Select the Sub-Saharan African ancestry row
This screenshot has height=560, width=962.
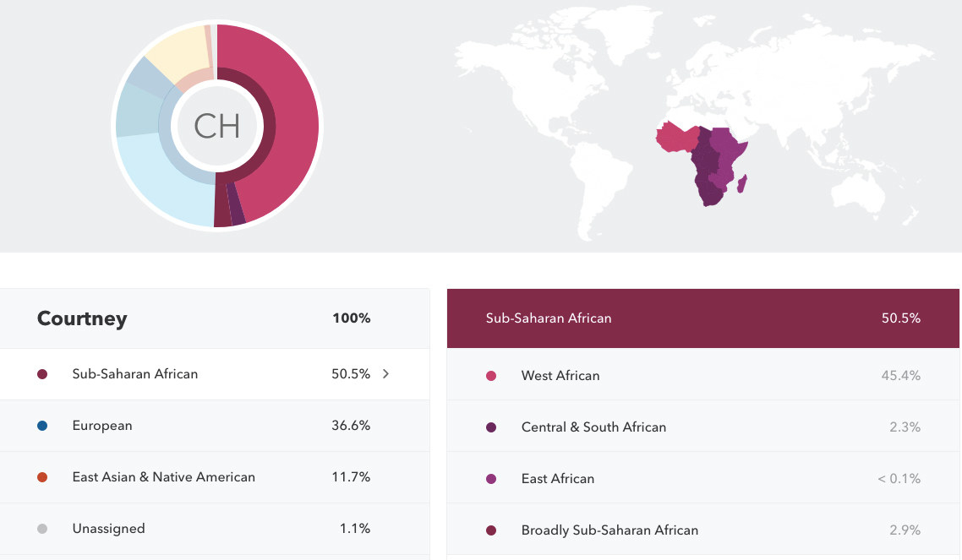click(215, 374)
